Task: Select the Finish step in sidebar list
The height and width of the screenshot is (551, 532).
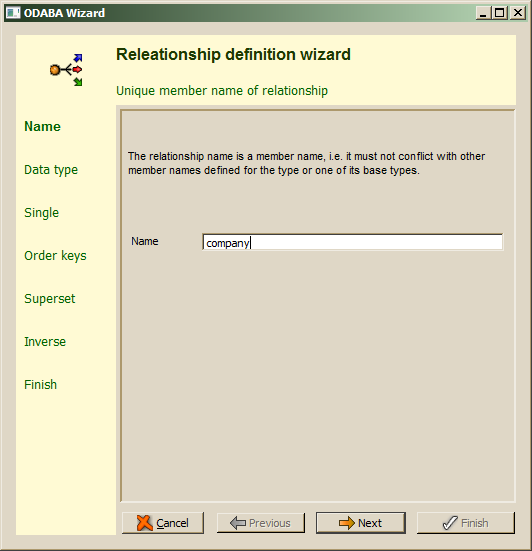Action: pos(40,385)
